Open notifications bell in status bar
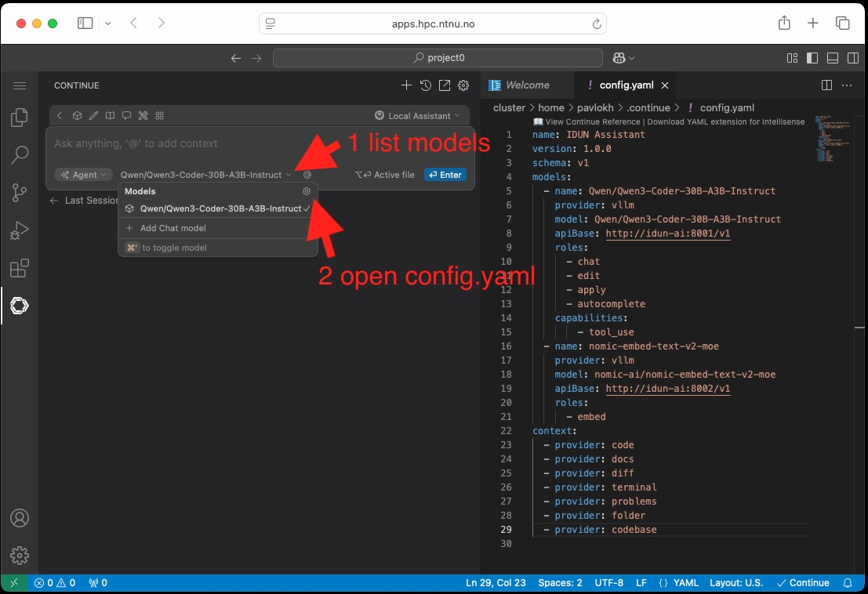 (847, 583)
